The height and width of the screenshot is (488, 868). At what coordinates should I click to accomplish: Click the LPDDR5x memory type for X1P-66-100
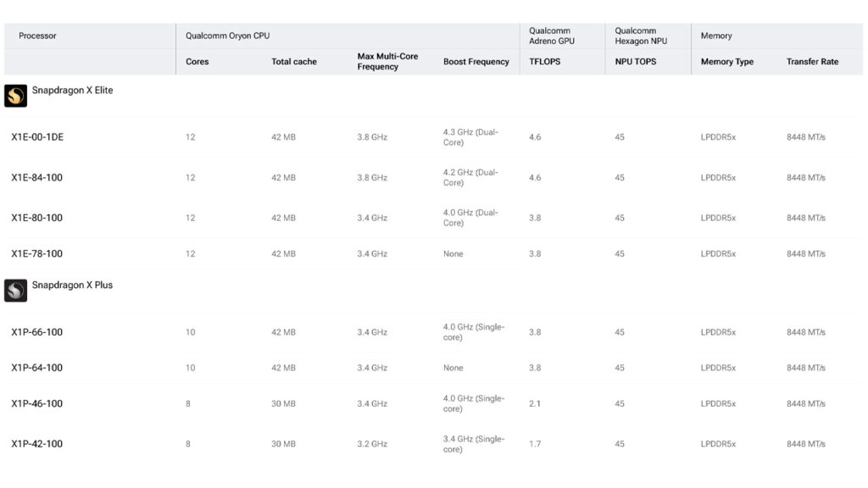coord(718,332)
